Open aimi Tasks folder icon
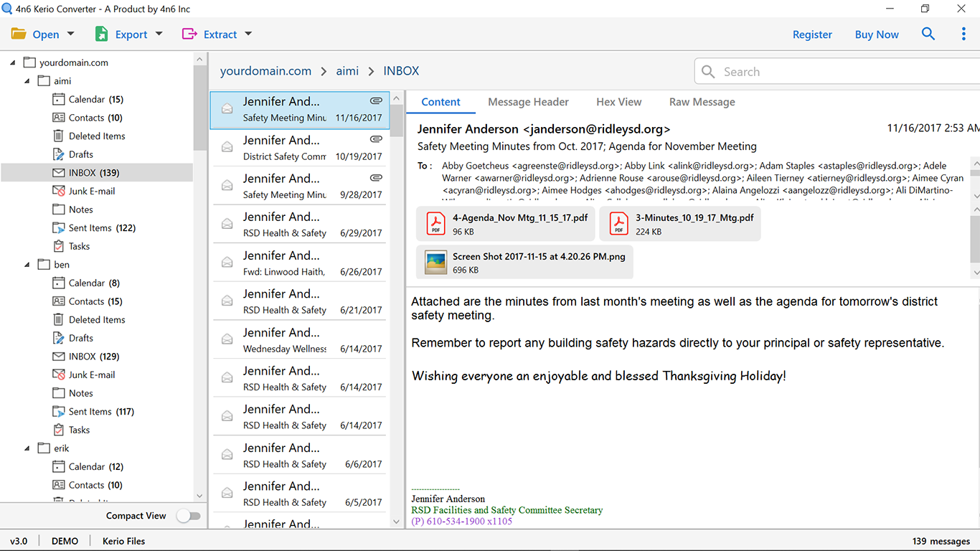 click(x=59, y=246)
